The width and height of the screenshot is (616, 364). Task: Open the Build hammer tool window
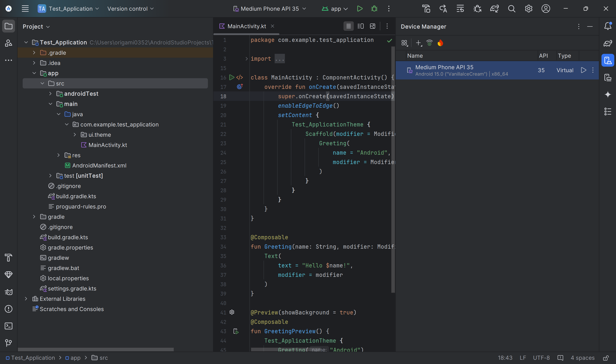[9, 258]
